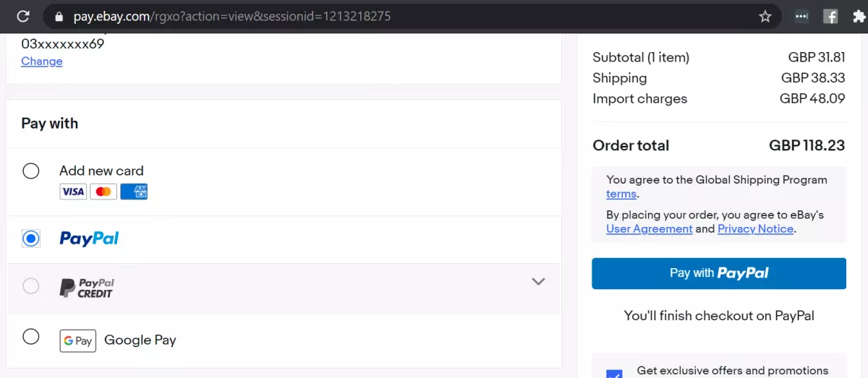Click the Mastercard logo
868x378 pixels.
[x=103, y=192]
